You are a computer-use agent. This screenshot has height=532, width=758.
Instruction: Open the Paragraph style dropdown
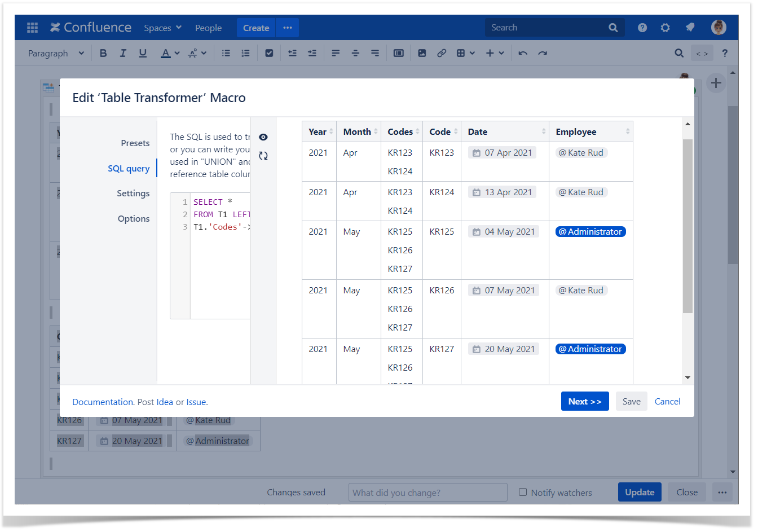(x=56, y=53)
